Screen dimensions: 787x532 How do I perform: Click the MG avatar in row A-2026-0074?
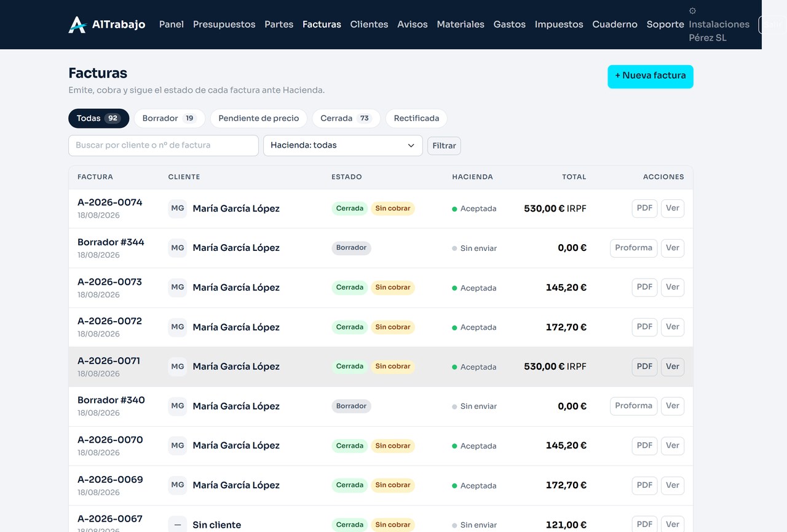(178, 208)
